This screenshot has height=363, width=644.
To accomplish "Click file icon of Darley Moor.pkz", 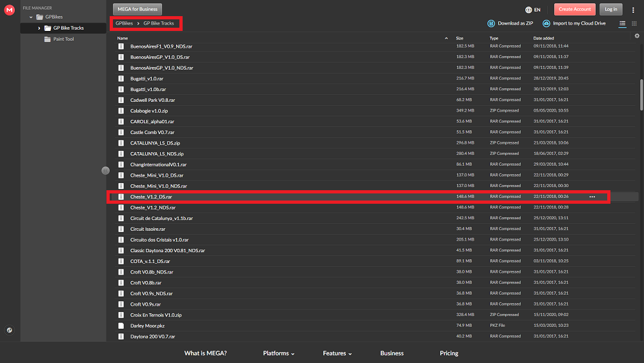I will click(121, 326).
